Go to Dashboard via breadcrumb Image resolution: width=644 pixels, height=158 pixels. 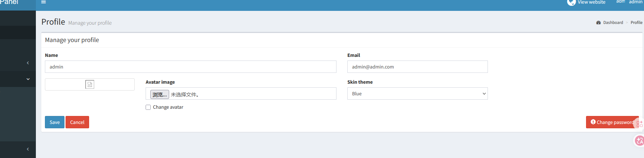(613, 22)
